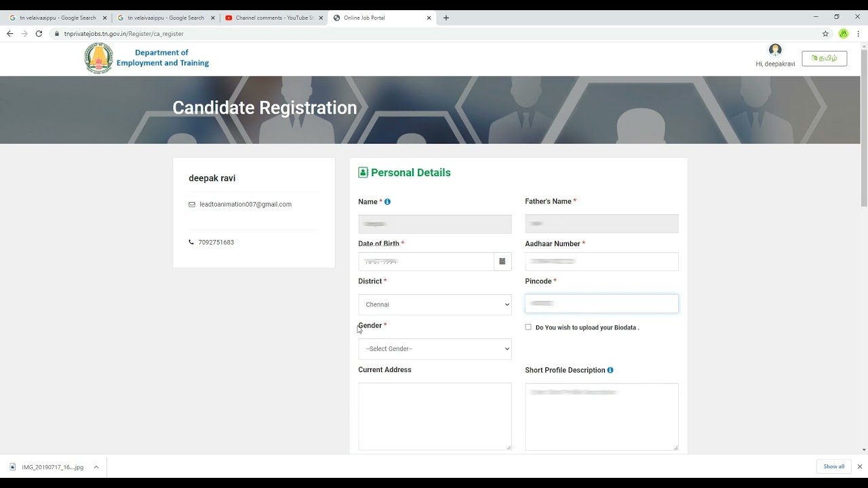Tick the upload your Biodata checkbox
Screen dimensions: 868x488
(528, 327)
